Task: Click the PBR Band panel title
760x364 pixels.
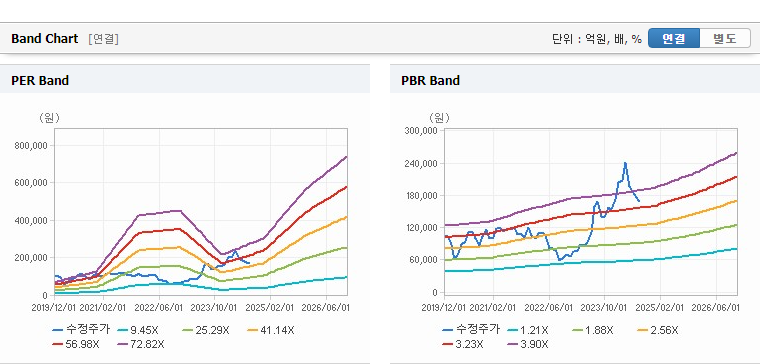Action: [x=430, y=80]
